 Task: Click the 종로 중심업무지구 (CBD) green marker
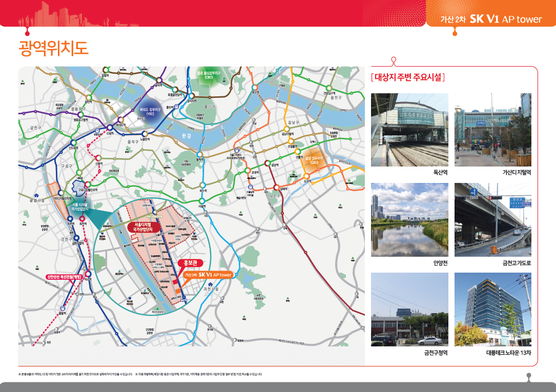(x=209, y=75)
